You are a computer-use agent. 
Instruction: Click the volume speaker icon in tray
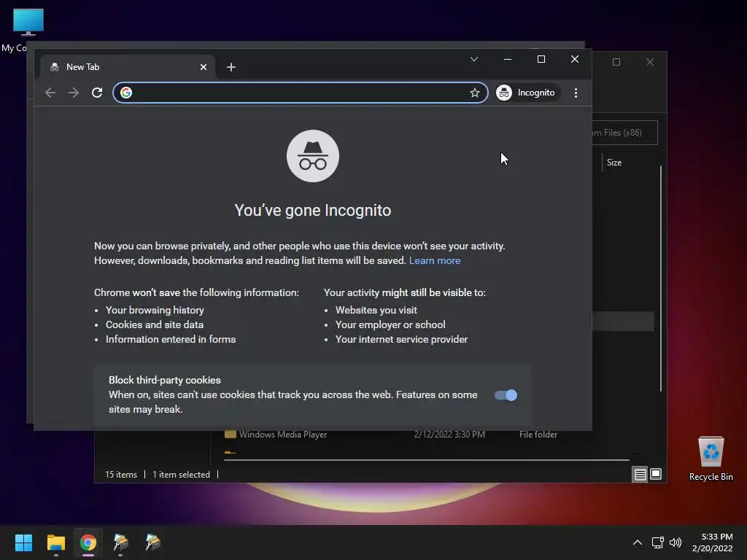tap(676, 542)
